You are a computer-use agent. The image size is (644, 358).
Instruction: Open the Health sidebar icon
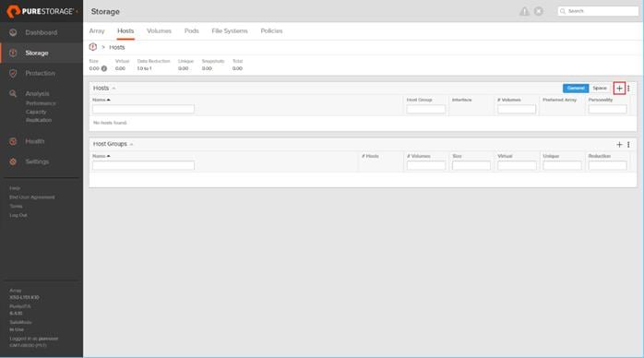(x=13, y=141)
